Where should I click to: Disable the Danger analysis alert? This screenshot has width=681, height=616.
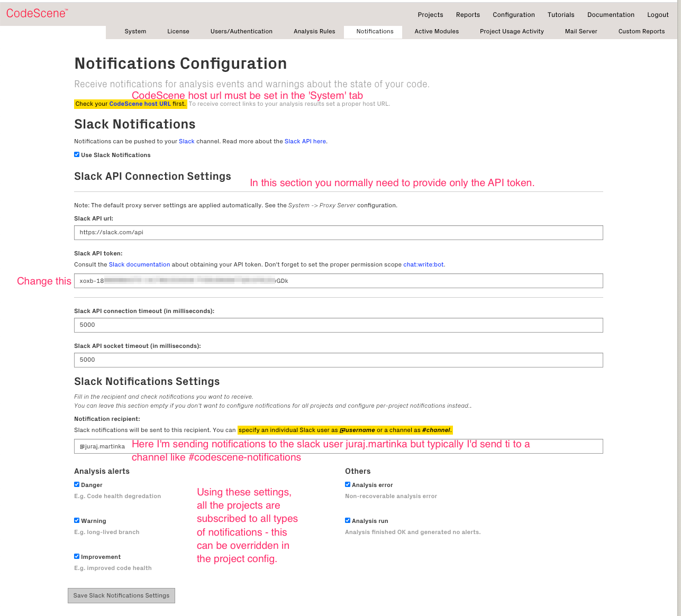(x=77, y=484)
